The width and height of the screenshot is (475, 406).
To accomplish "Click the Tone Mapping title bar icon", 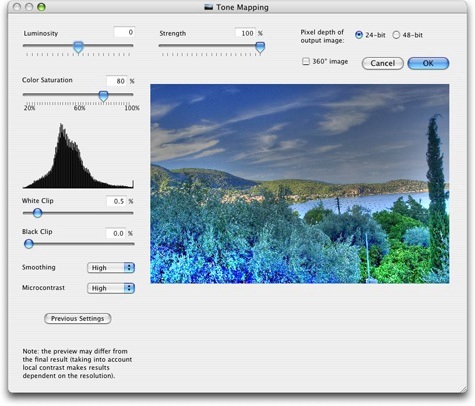I will tap(209, 7).
